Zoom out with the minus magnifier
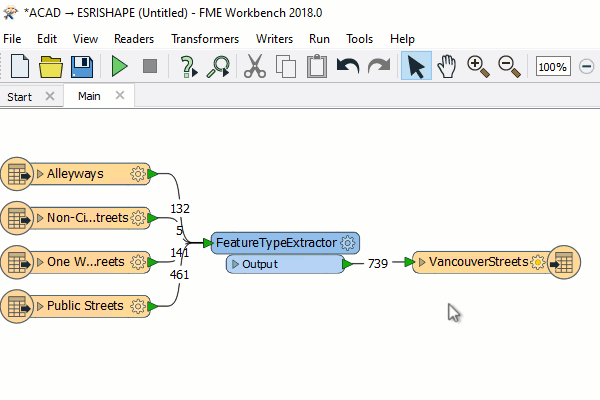Viewport: 600px width, 400px height. [509, 67]
